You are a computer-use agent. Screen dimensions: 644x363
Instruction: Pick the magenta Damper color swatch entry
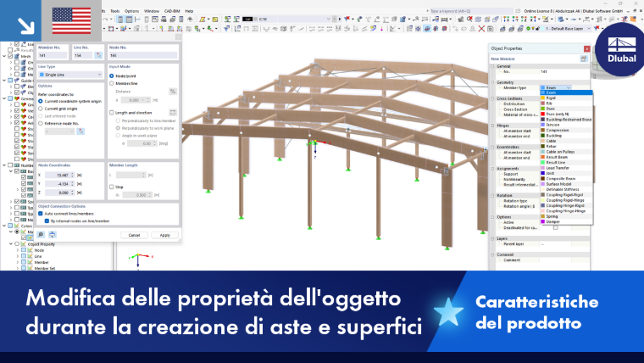coord(543,221)
